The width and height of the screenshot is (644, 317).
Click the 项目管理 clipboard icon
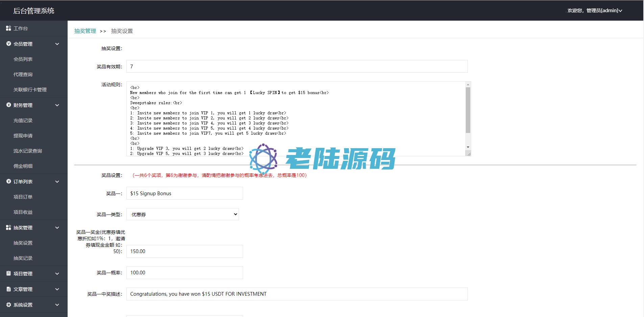[8, 273]
